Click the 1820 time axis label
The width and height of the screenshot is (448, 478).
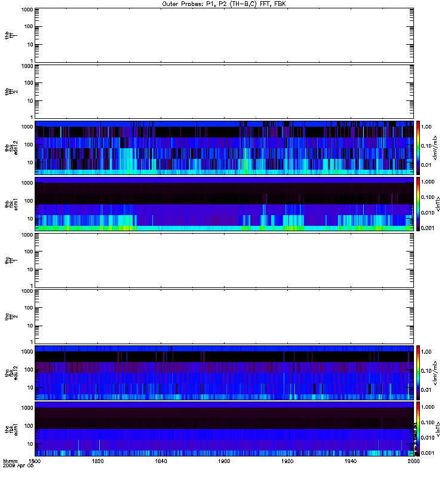pyautogui.click(x=97, y=461)
